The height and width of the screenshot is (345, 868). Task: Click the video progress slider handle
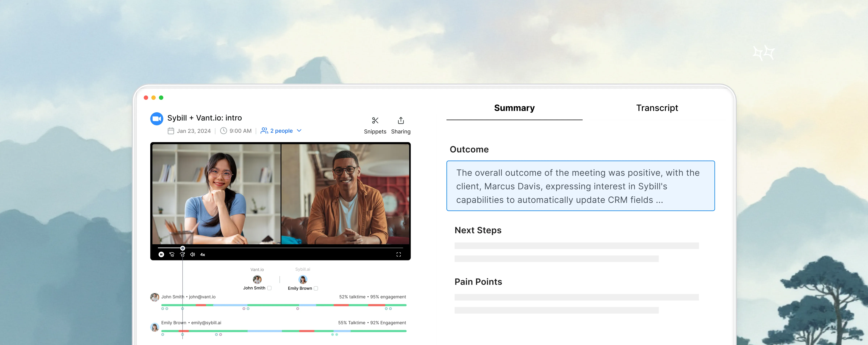click(182, 248)
